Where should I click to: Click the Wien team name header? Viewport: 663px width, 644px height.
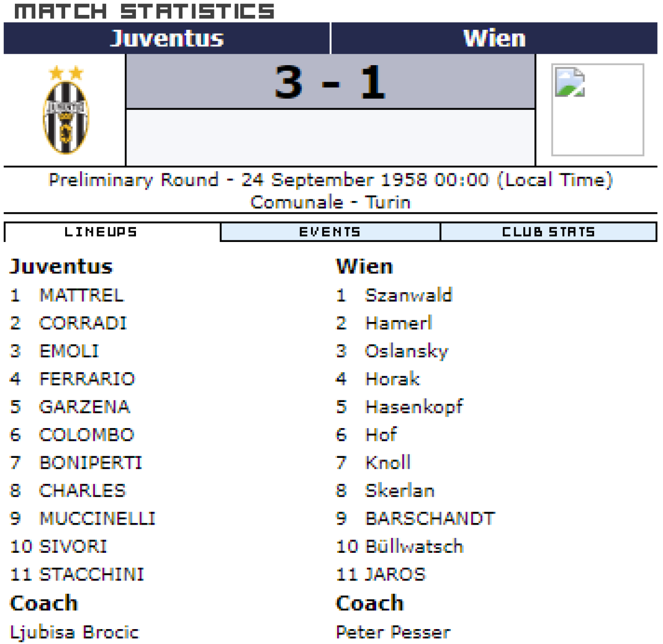494,38
